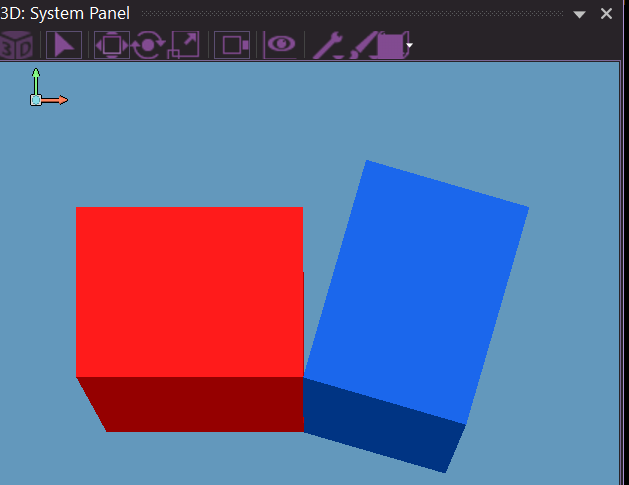Expand the small arrow beside paint bucket
Viewport: 629px width, 485px height.
click(409, 46)
